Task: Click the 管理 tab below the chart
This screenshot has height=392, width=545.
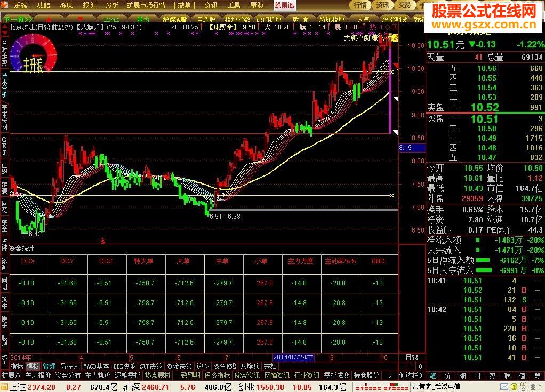Action: point(49,366)
